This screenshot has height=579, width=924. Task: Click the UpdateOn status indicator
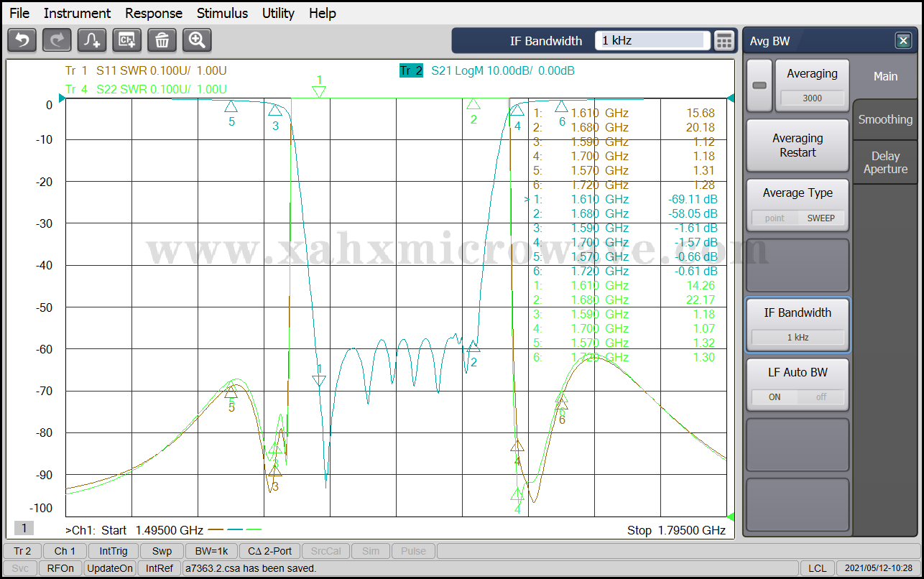(x=110, y=568)
